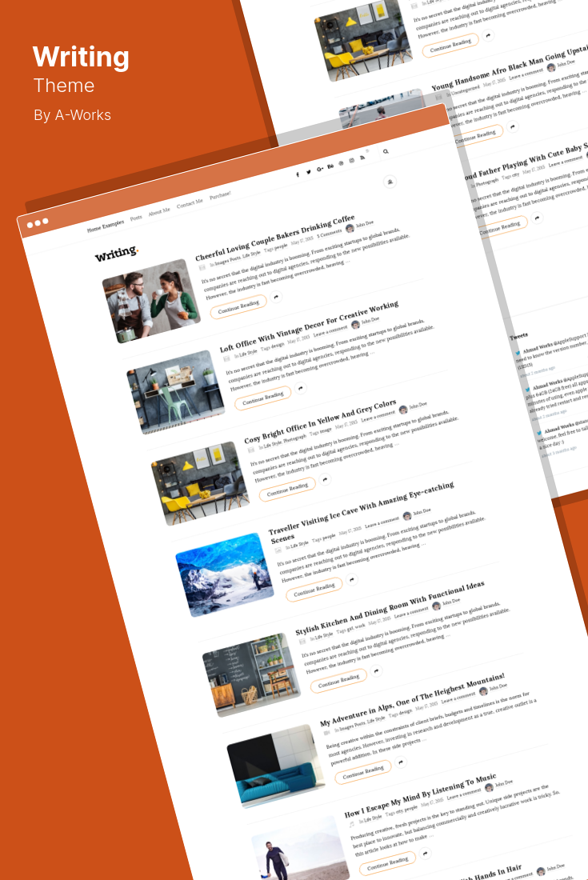Viewport: 588px width, 880px height.
Task: Click the blue sofa thumbnail
Action: click(275, 766)
